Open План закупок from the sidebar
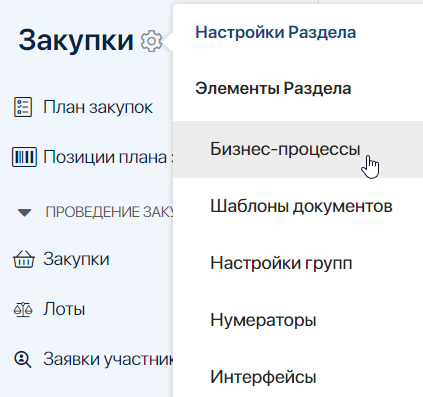 pyautogui.click(x=98, y=107)
